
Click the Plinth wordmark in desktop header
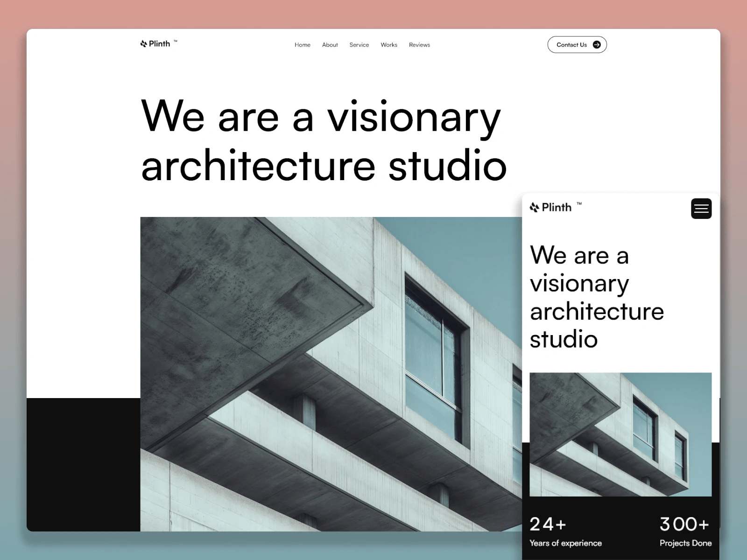pos(159,44)
